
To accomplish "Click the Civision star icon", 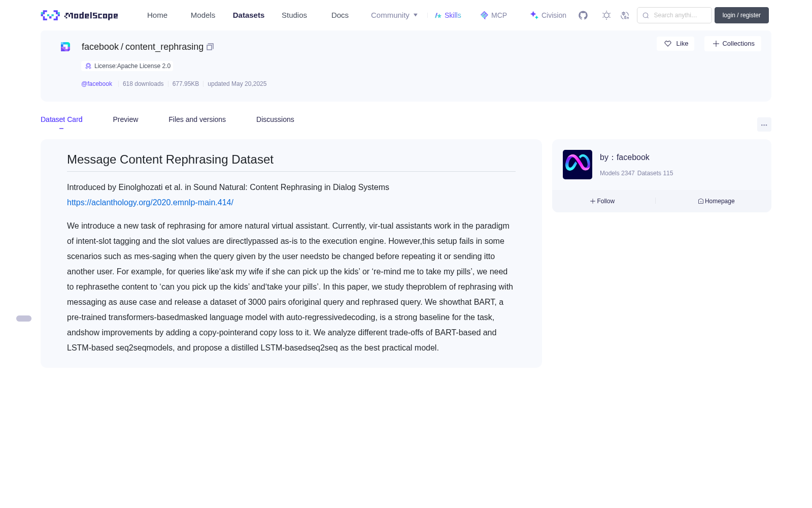I will click(534, 15).
